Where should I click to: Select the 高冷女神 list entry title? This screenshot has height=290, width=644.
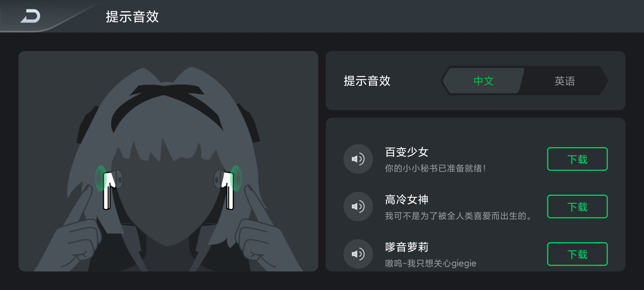tap(407, 200)
